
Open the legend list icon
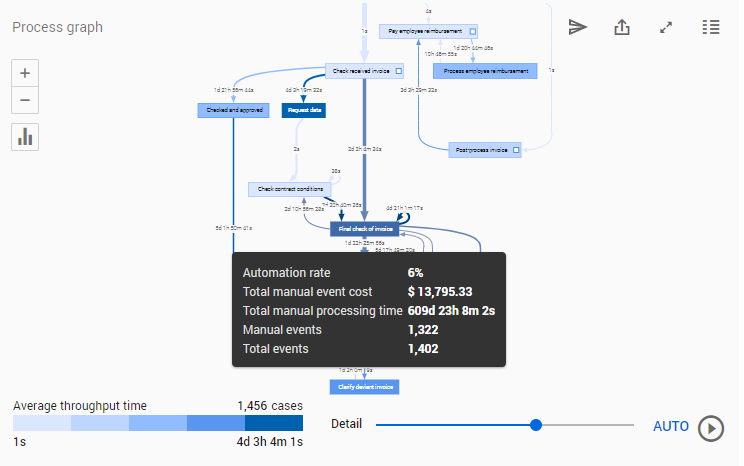click(711, 27)
